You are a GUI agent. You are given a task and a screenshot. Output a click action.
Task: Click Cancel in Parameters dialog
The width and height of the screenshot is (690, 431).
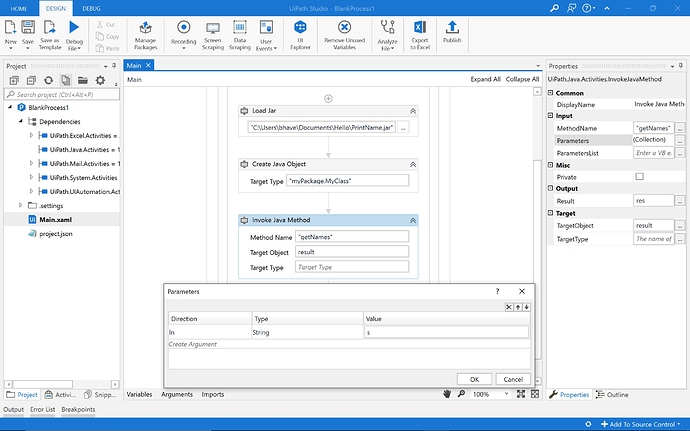513,379
